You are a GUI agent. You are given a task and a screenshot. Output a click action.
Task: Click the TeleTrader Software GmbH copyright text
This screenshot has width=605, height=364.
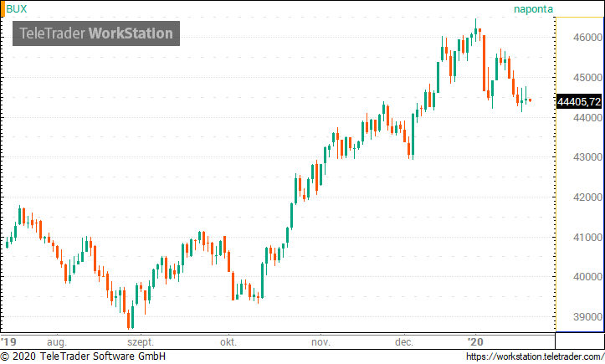coord(83,356)
